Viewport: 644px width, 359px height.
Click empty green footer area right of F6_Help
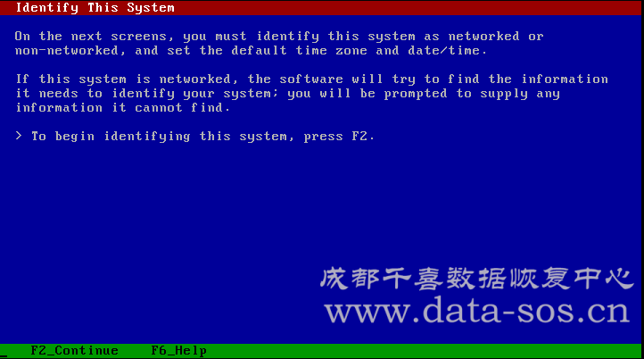tap(423, 350)
